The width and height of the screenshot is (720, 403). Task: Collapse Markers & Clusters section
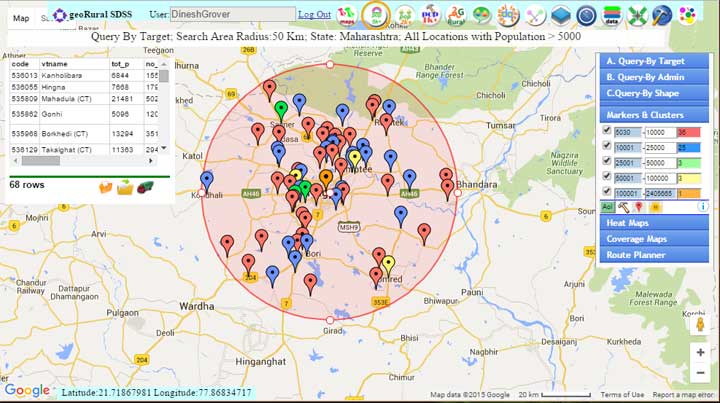(654, 115)
